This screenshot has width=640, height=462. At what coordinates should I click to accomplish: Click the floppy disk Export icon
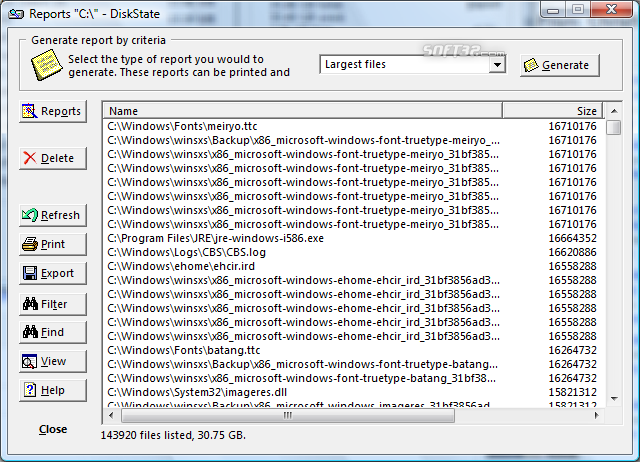click(30, 273)
